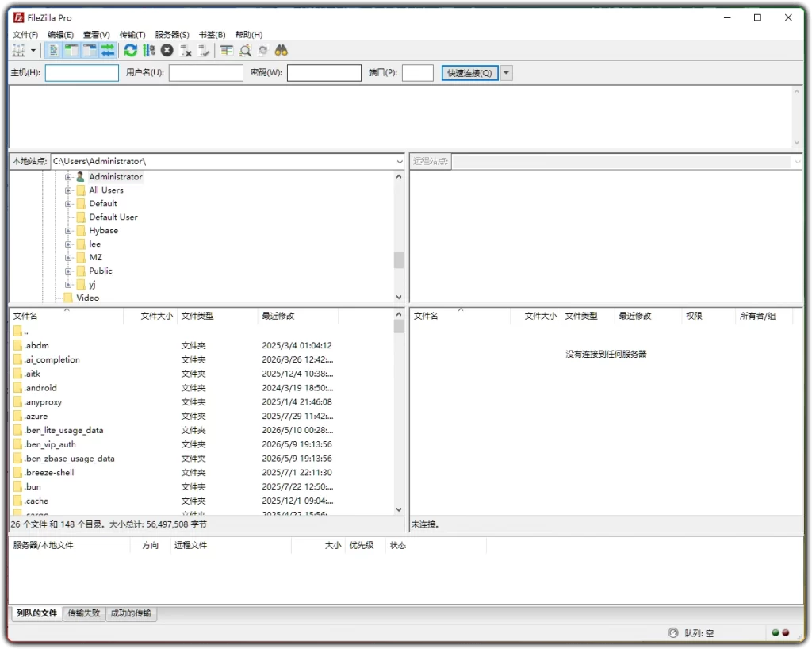Click local file list scrollbar thumb
The height and width of the screenshot is (649, 812).
(399, 326)
